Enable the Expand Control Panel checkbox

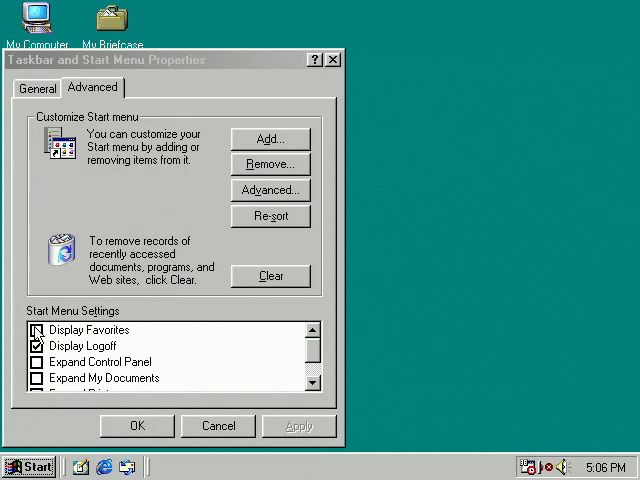pos(37,362)
